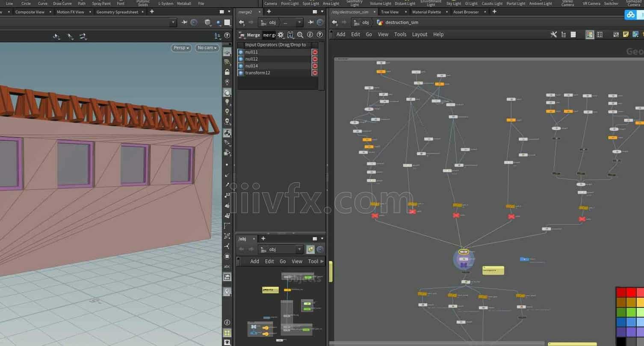Select the merge2 parameter tab

pos(245,12)
